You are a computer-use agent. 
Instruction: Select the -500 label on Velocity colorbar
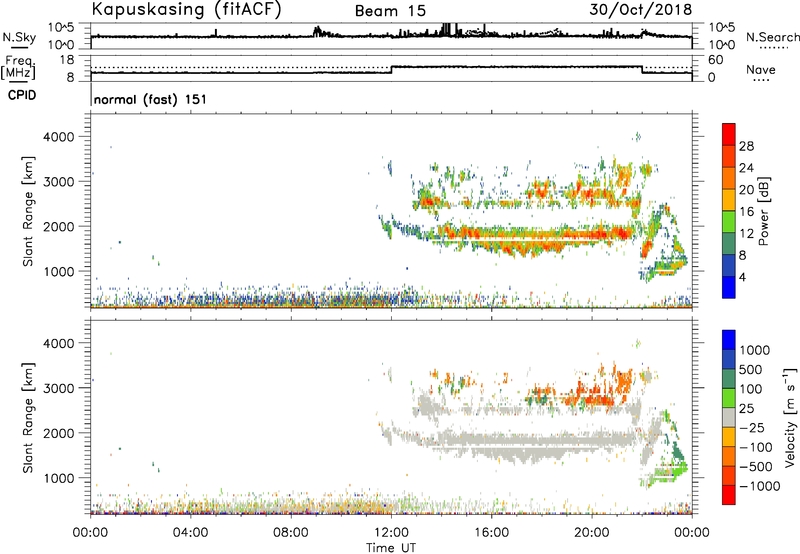tap(756, 466)
